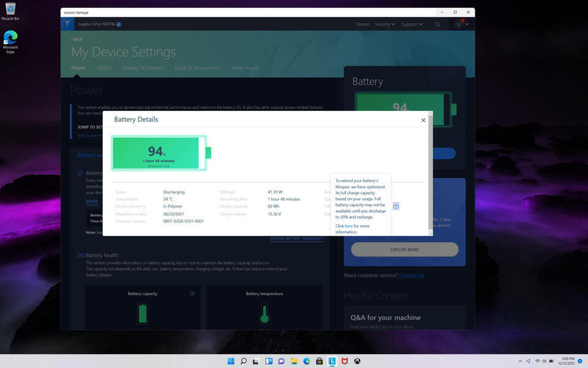This screenshot has height=368, width=588.
Task: Click the battery tray icon
Action: (551, 361)
